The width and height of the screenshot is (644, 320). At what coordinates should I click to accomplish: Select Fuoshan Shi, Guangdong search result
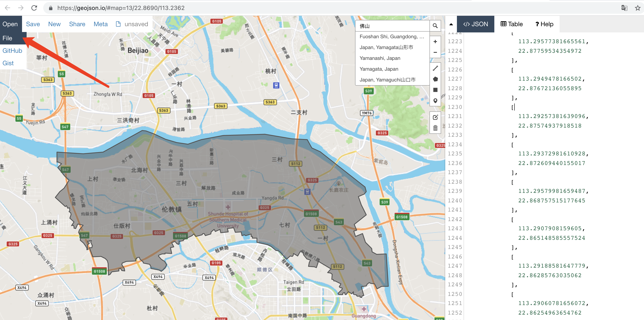[x=392, y=37]
